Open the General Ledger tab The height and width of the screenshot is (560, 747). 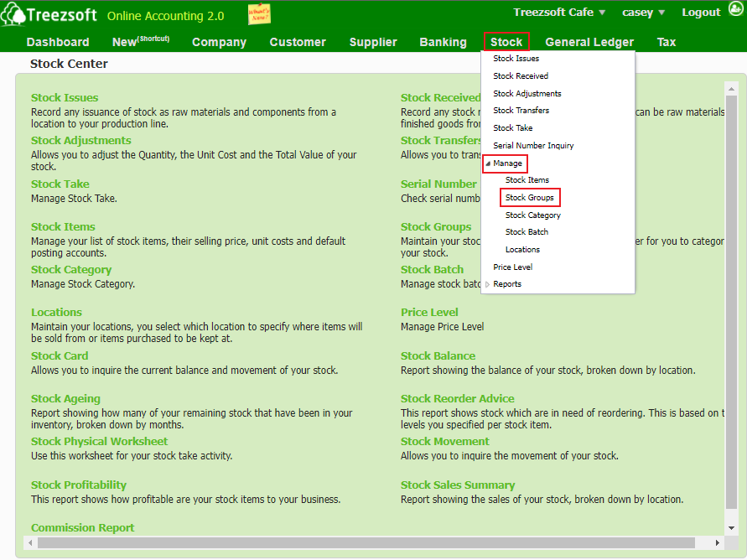(x=589, y=42)
